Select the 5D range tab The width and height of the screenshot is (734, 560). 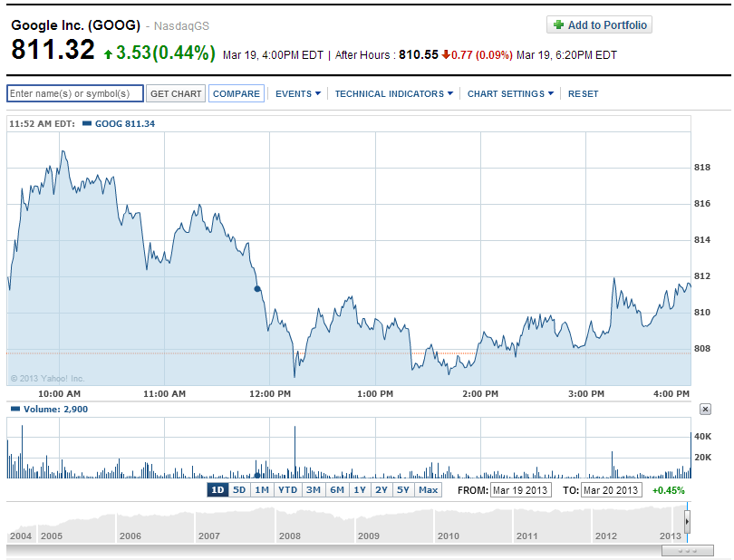[239, 489]
